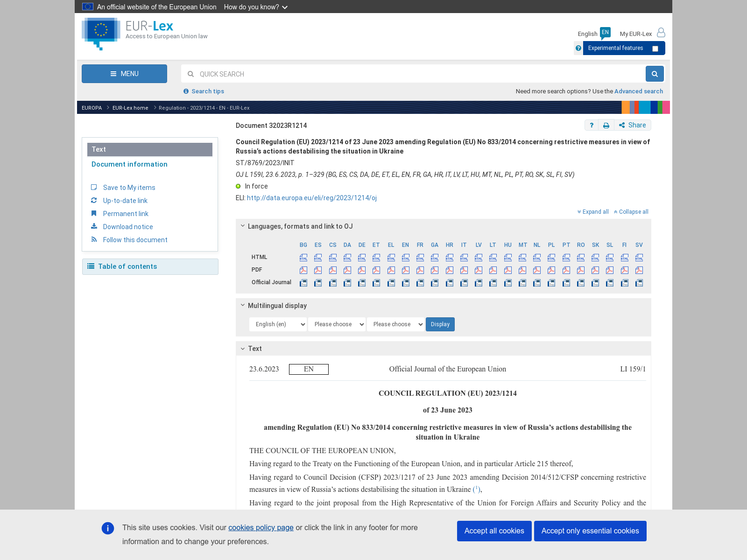Open My EUR-Lex user profile icon
Image resolution: width=747 pixels, height=560 pixels.
tap(661, 33)
